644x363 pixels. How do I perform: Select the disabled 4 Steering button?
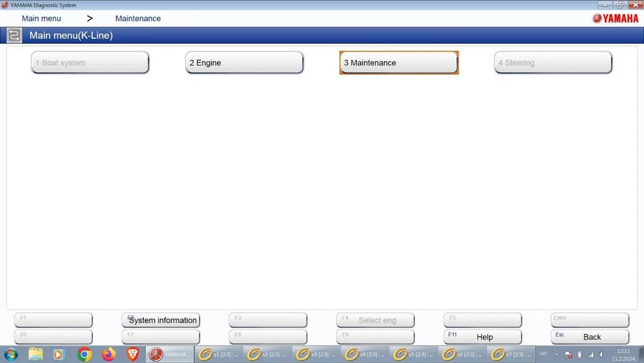coord(553,63)
